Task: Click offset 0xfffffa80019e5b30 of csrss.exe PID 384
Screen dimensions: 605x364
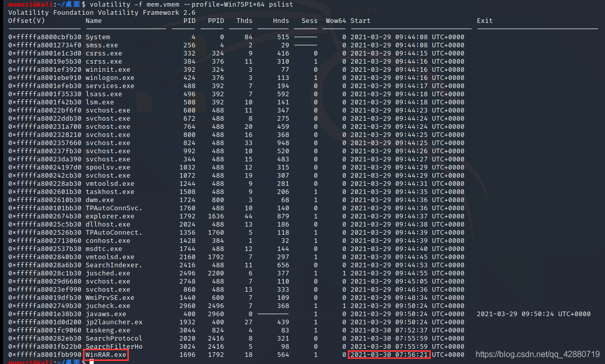Action: [x=45, y=61]
